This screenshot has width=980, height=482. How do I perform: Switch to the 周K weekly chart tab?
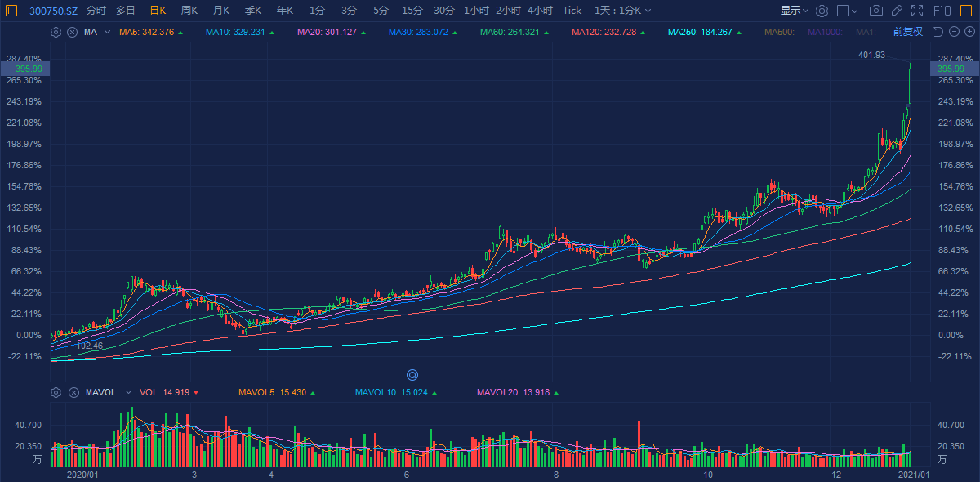tap(189, 11)
